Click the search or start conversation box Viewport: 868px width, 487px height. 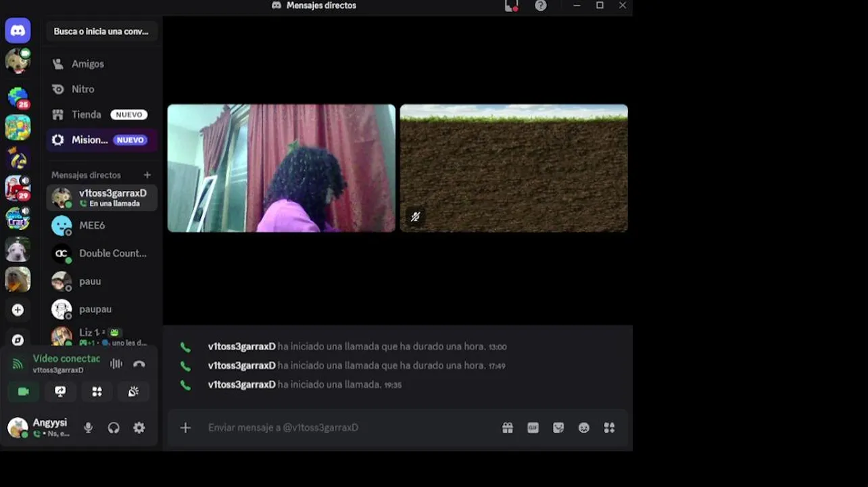pyautogui.click(x=101, y=31)
